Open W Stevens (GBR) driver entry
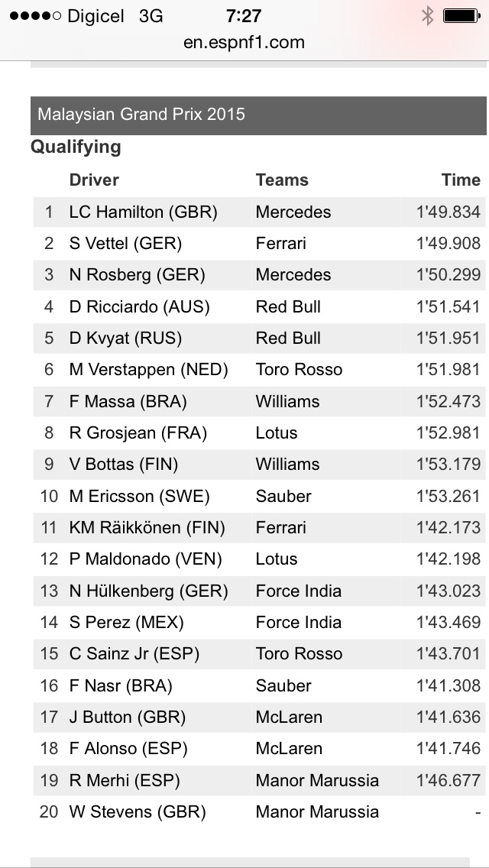 (138, 811)
